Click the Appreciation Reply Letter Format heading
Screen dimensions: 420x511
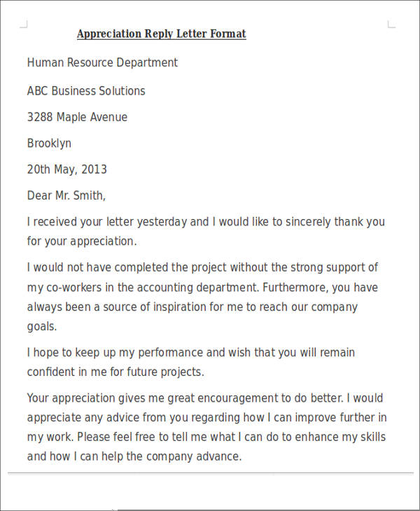161,34
